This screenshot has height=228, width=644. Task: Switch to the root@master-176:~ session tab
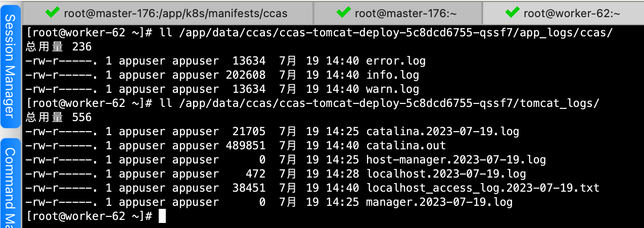(404, 13)
